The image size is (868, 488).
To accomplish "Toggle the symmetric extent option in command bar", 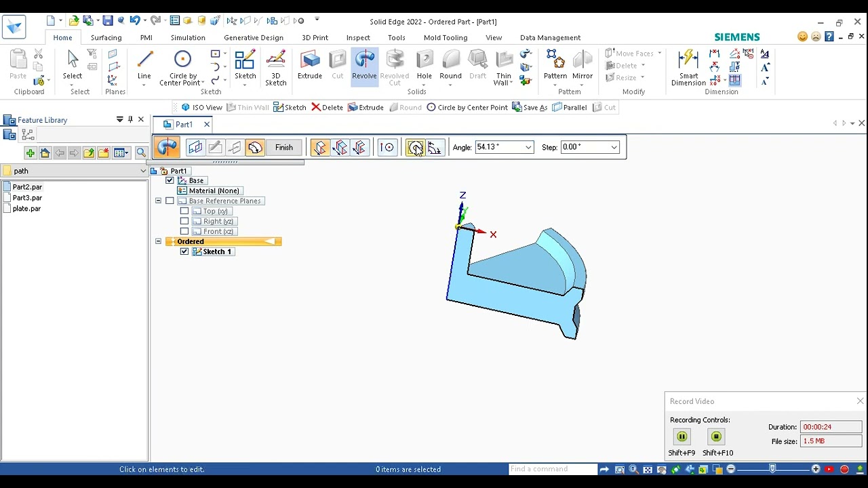I will tap(359, 147).
